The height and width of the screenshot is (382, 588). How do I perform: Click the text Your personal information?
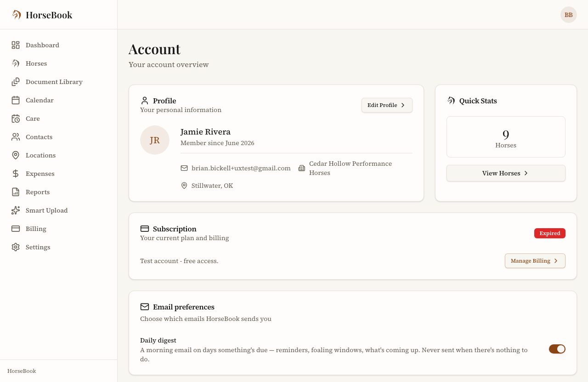181,110
